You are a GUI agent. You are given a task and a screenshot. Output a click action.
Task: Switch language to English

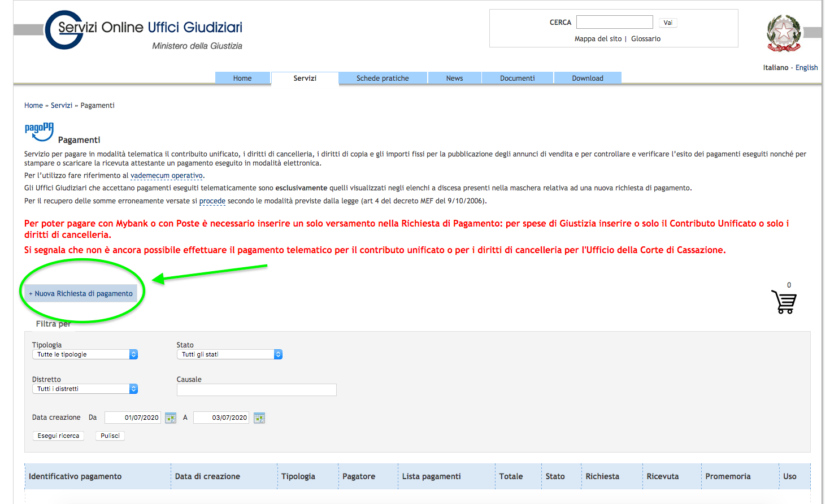pos(806,67)
